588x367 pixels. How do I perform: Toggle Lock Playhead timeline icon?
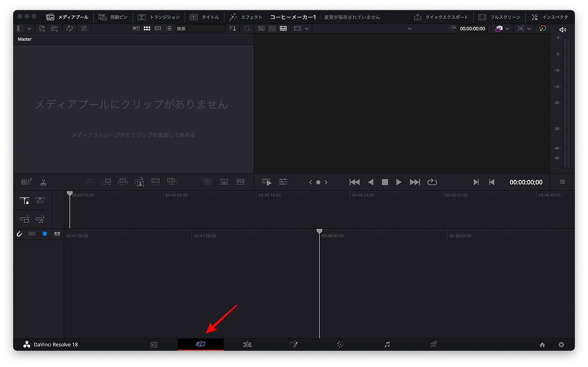click(25, 201)
